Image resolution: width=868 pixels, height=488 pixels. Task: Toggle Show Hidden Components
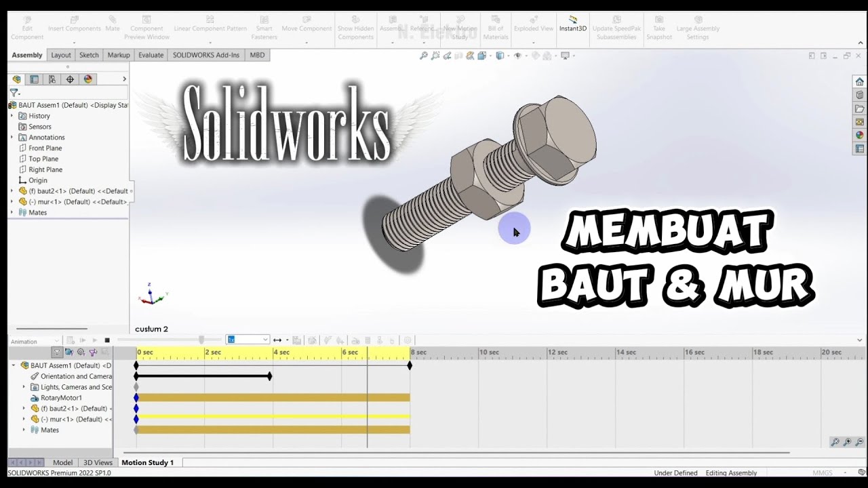point(356,28)
